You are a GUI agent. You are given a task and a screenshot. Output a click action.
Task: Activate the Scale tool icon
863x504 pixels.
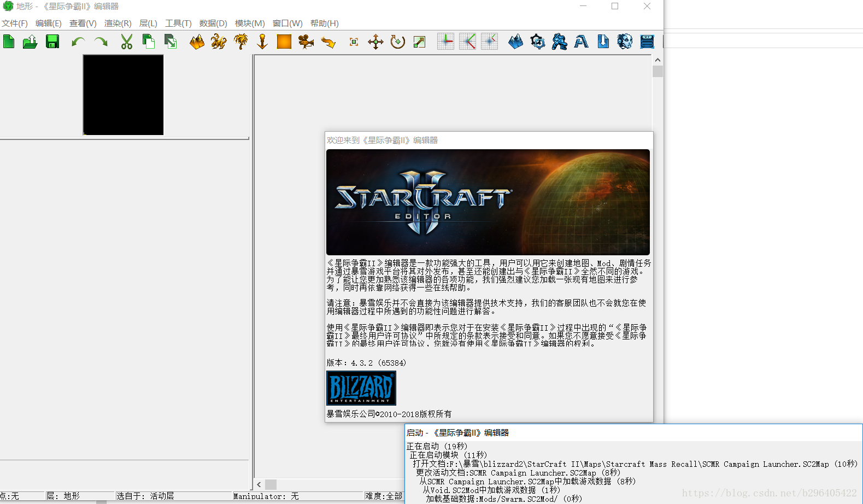[x=420, y=42]
